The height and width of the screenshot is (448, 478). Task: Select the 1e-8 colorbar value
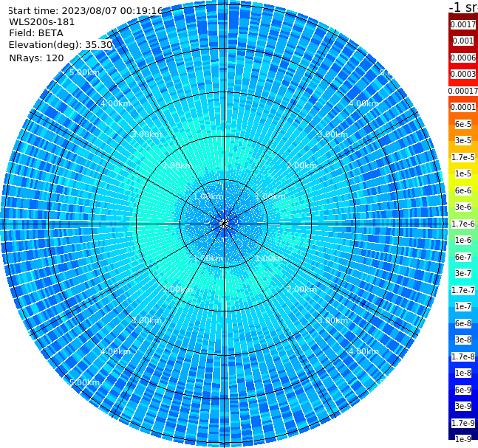[463, 373]
